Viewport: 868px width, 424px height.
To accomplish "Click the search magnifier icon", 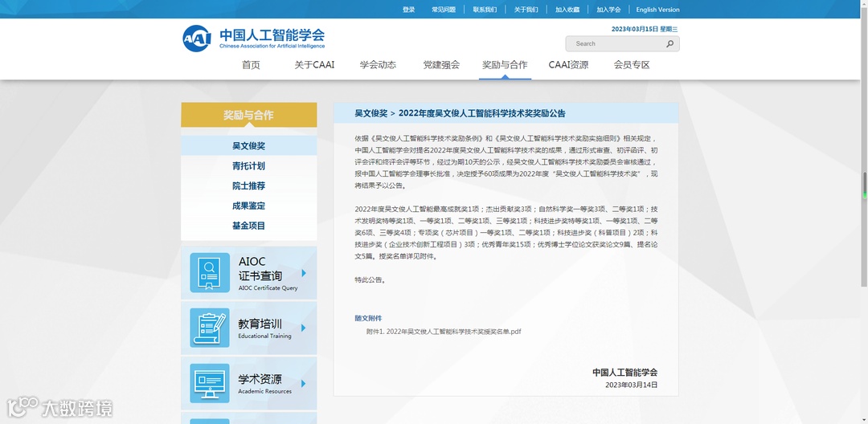I will [x=669, y=43].
